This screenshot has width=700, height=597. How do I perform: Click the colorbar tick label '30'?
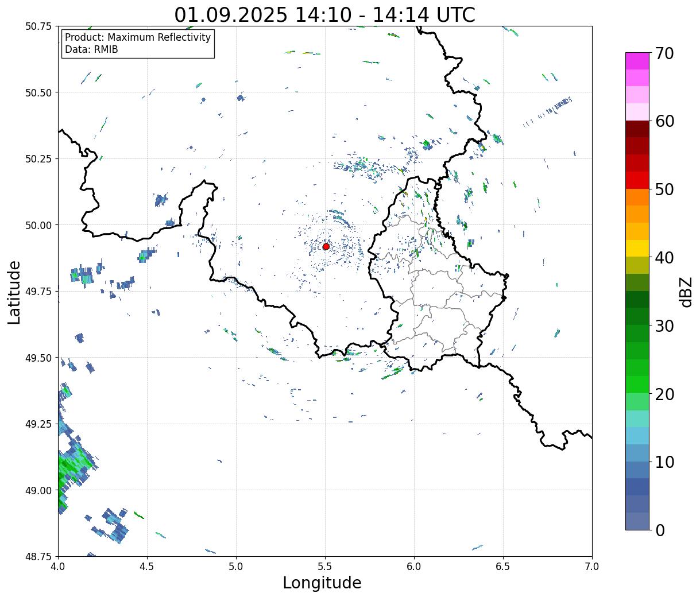coord(664,326)
